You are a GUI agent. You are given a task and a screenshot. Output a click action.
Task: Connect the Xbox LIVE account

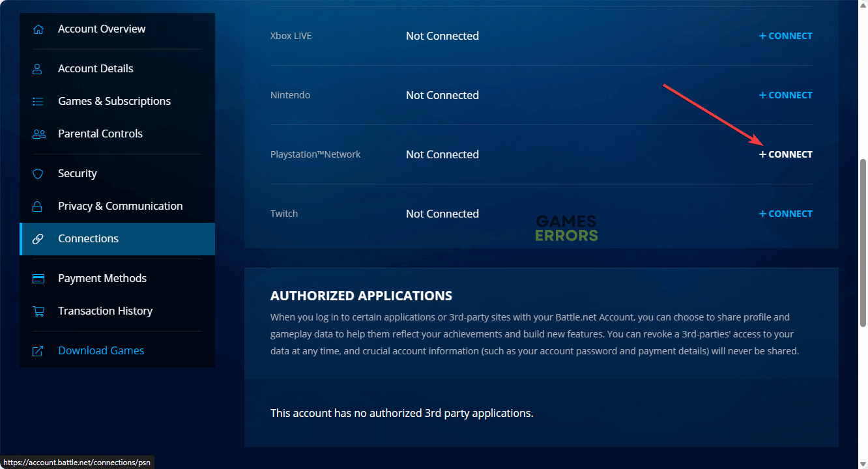click(786, 36)
